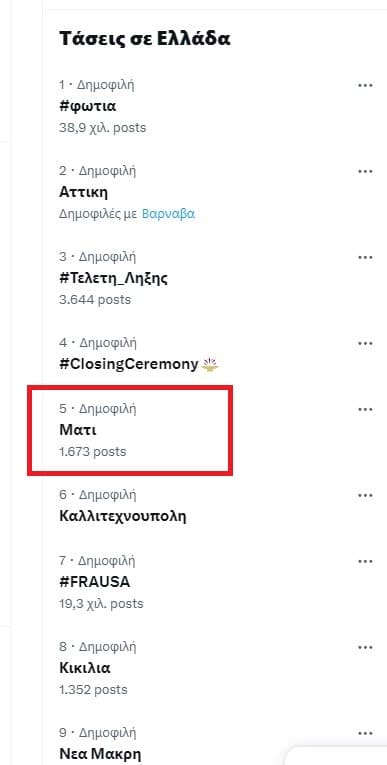The height and width of the screenshot is (765, 387).
Task: Click the Τάσεις σε Ελλάδα heading
Action: click(x=145, y=38)
